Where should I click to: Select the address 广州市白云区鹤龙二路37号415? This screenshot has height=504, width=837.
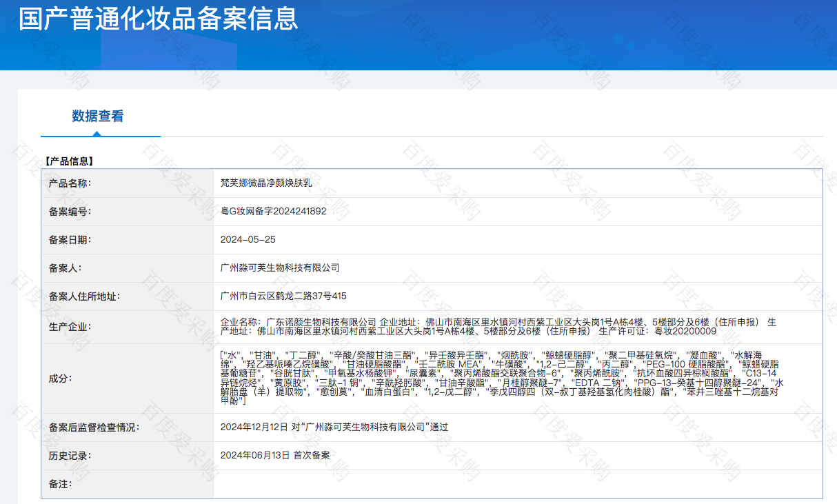coord(283,296)
